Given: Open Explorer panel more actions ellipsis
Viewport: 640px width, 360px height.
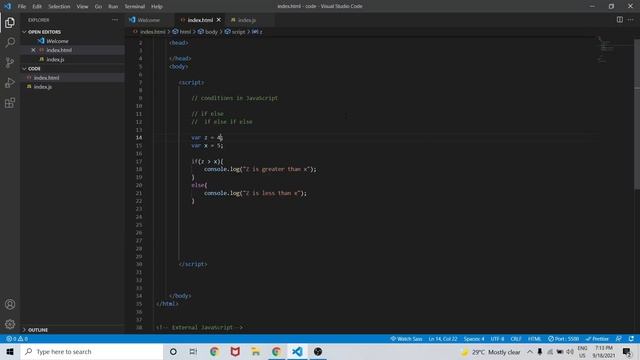Looking at the screenshot, I should coord(115,20).
